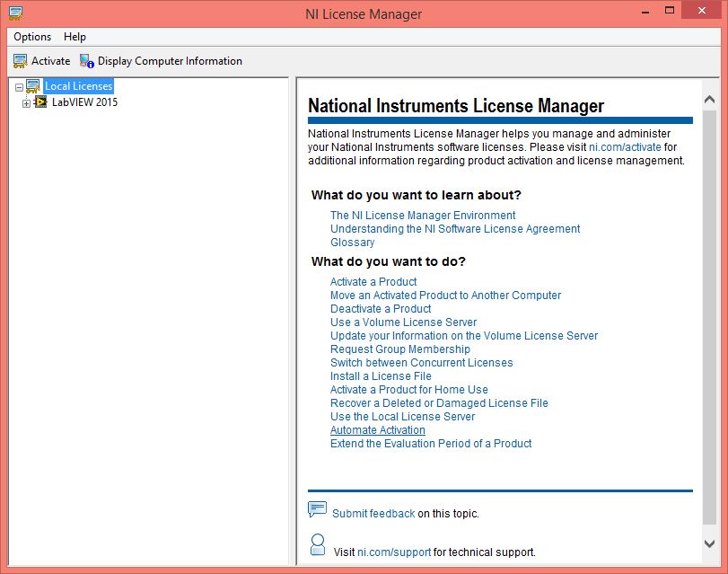Click the help pane scroll up arrow
Image resolution: width=728 pixels, height=574 pixels.
709,99
